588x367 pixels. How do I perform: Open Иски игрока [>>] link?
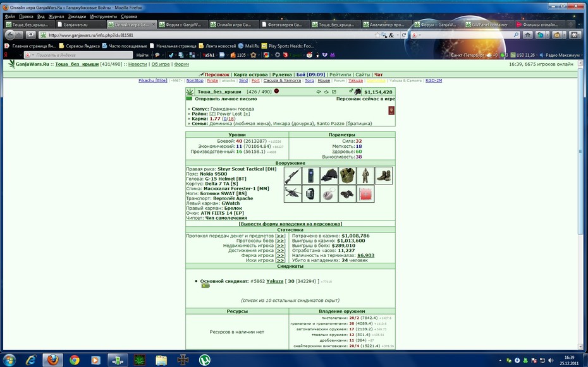click(280, 260)
